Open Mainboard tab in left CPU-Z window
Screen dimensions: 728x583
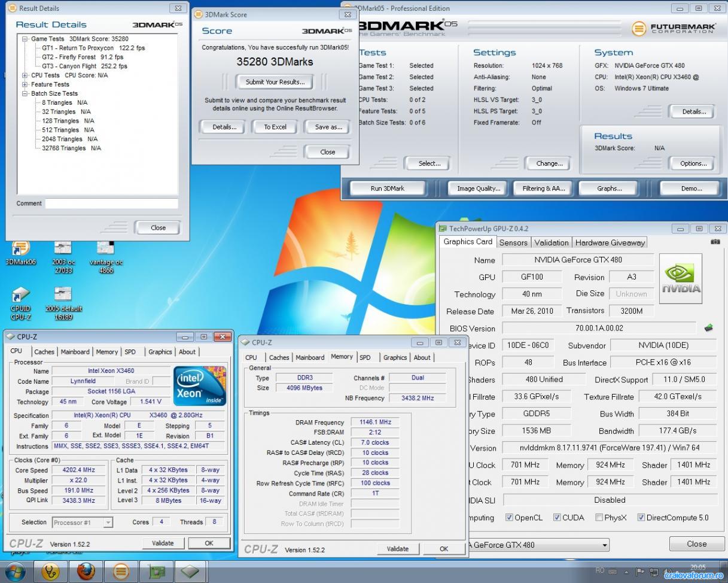(x=75, y=352)
